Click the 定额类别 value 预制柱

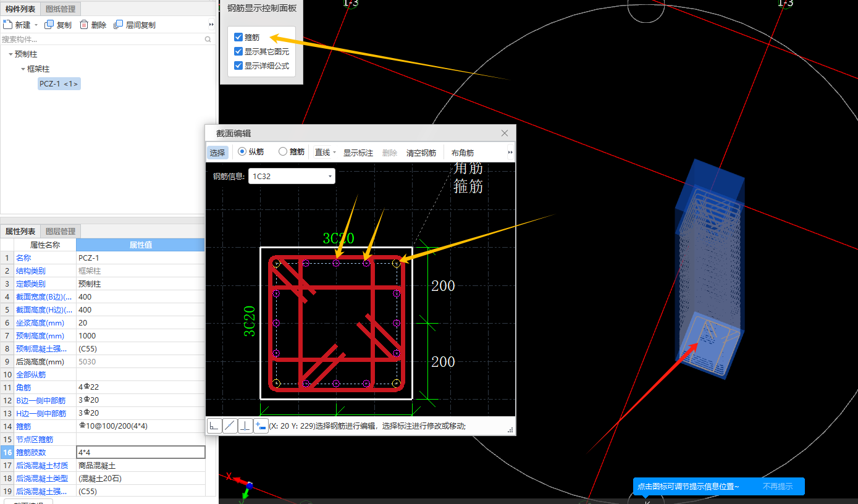[x=140, y=283]
